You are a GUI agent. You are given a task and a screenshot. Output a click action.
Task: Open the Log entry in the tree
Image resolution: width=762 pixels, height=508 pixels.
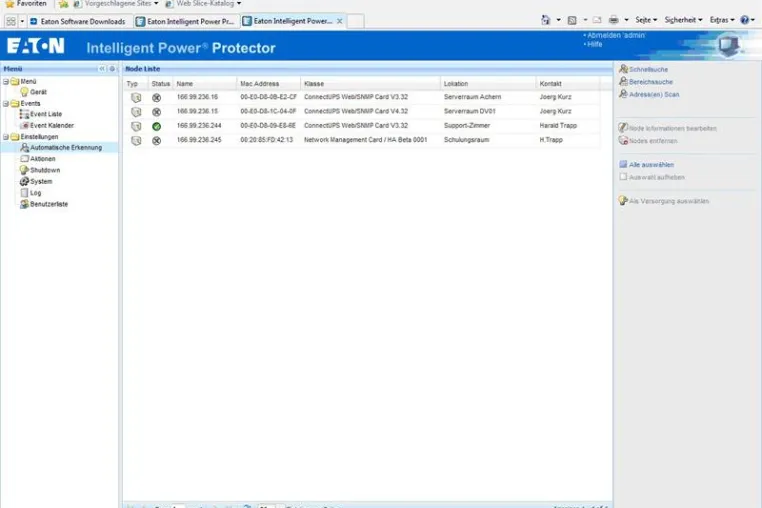[x=31, y=193]
